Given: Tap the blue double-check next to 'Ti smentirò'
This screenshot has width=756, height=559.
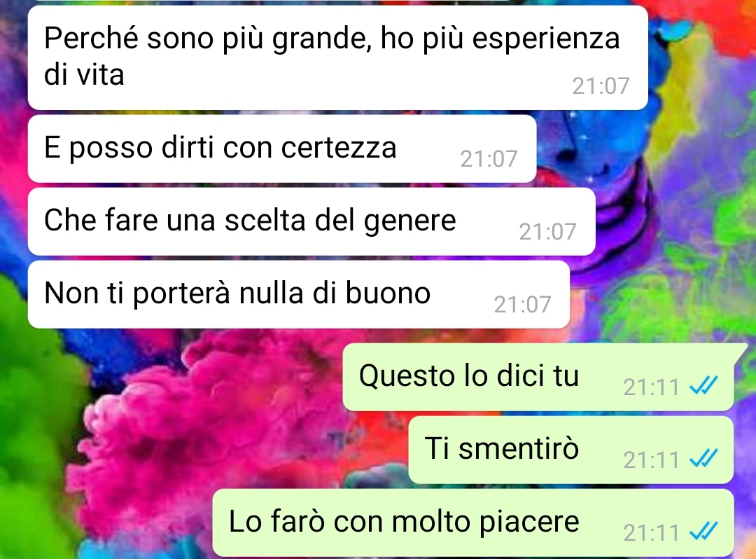Looking at the screenshot, I should point(704,458).
